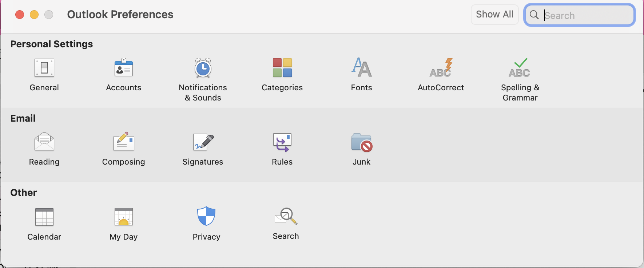Open Fonts preferences
The height and width of the screenshot is (268, 644).
[x=361, y=68]
